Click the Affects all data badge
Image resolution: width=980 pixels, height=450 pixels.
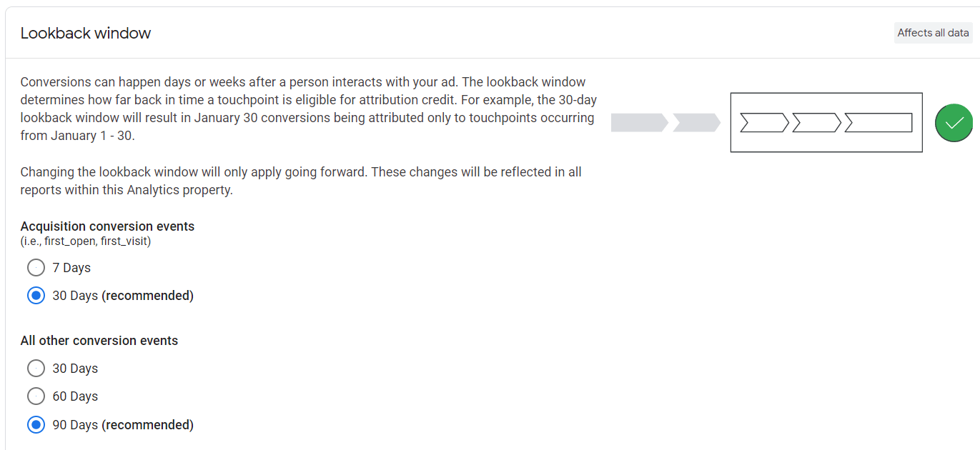(933, 32)
